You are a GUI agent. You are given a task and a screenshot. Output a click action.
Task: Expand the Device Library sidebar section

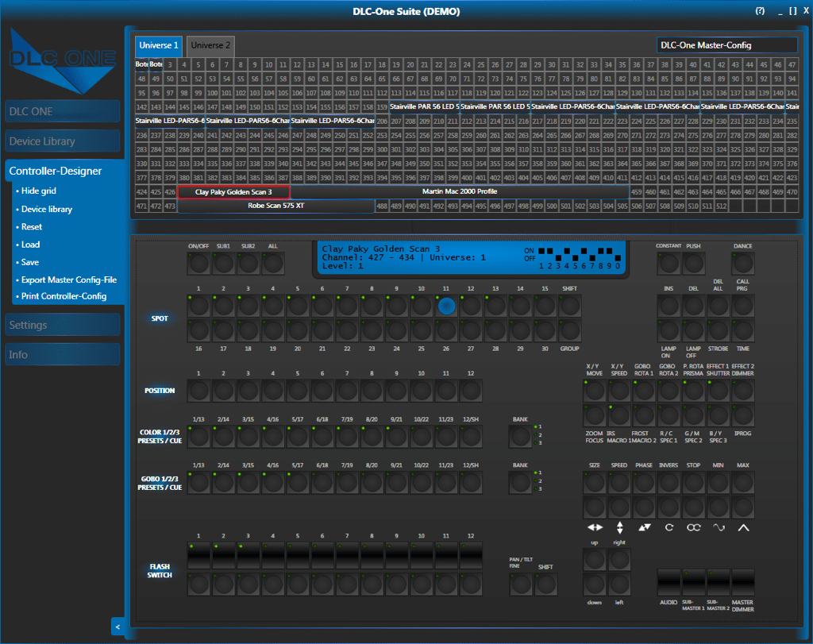tap(64, 141)
